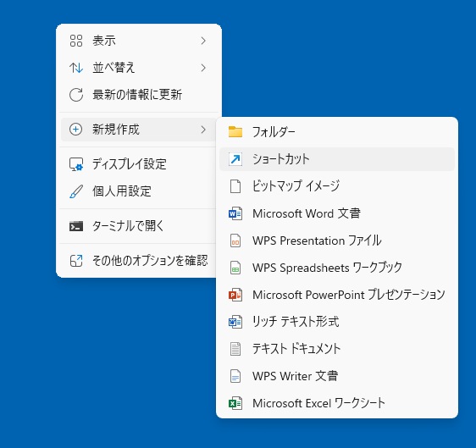Screen dimensions: 476x448
Task: Click the PowerPoint icon in the new-item submenu
Action: click(x=235, y=295)
